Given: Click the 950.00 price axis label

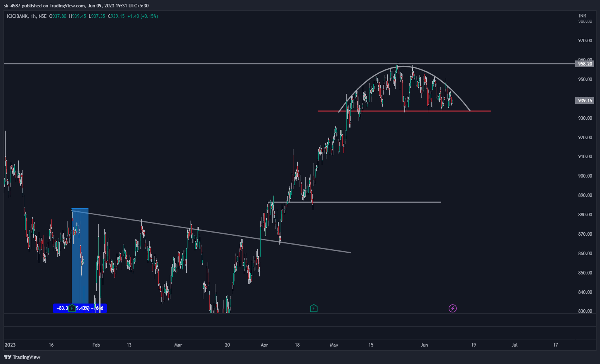Looking at the screenshot, I should pyautogui.click(x=585, y=79).
